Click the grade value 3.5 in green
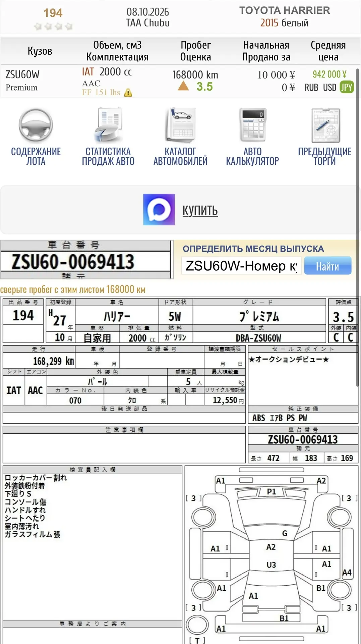 [x=204, y=87]
